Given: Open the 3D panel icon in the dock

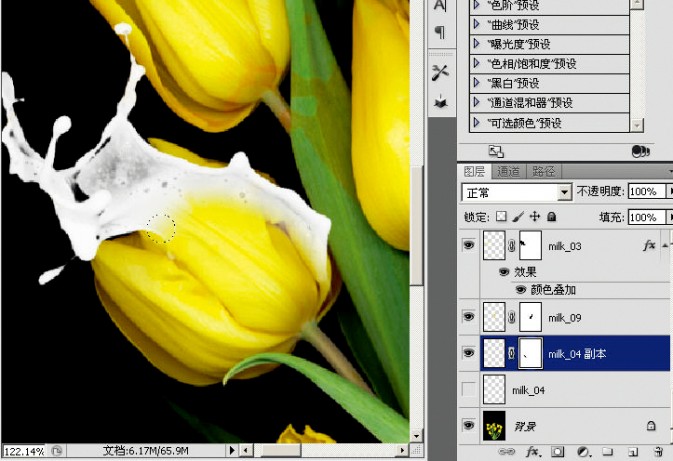Looking at the screenshot, I should point(441,102).
